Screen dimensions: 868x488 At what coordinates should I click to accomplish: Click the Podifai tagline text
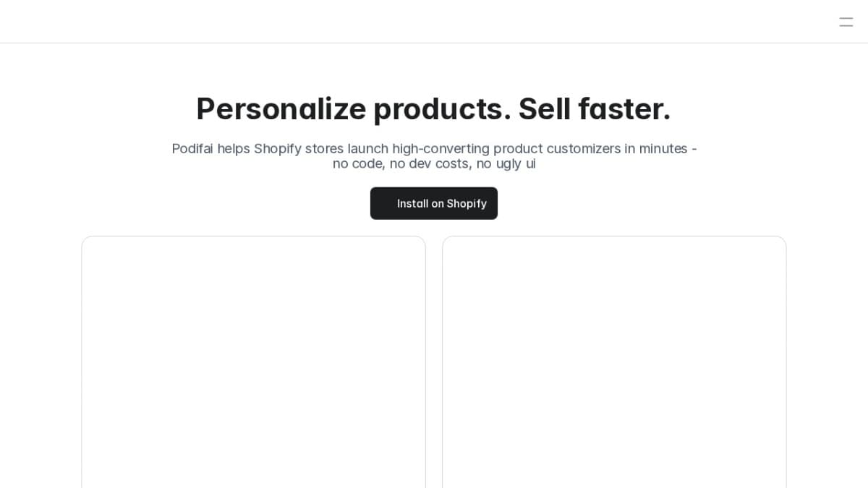[434, 156]
